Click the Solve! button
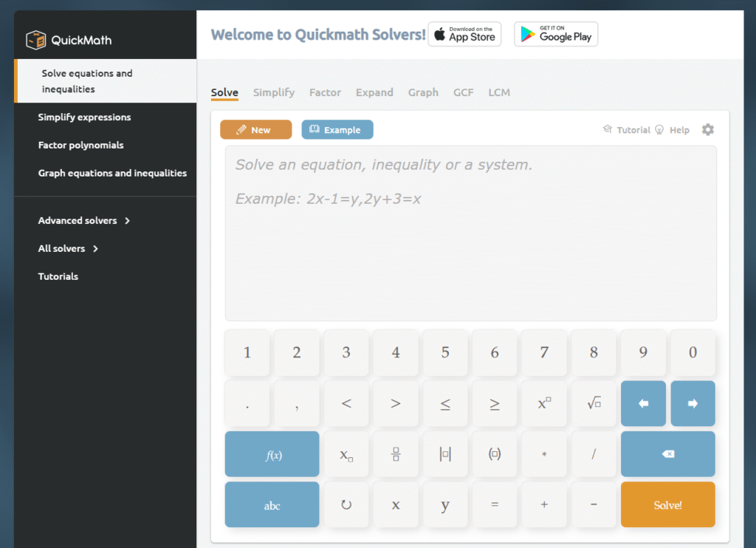Screen dimensions: 756x548 point(667,504)
